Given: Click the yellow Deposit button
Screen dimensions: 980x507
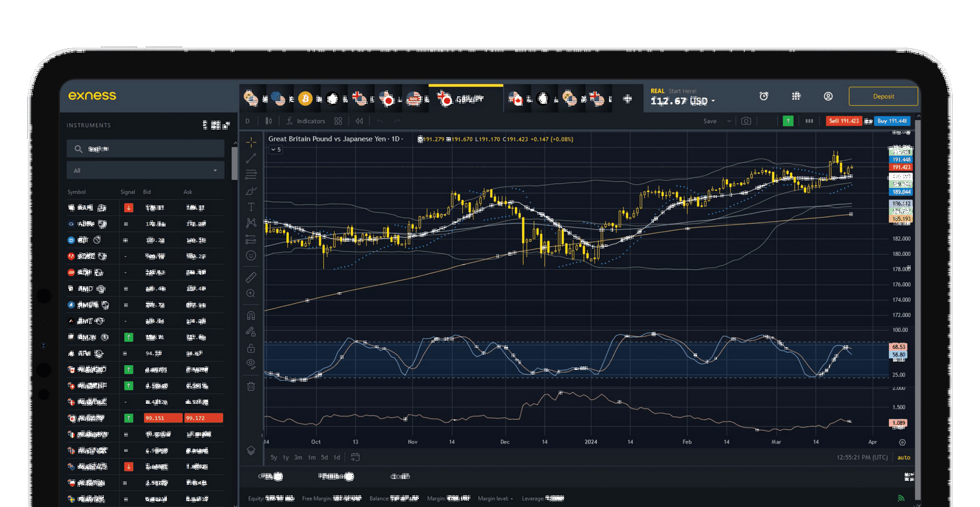Looking at the screenshot, I should [x=883, y=96].
